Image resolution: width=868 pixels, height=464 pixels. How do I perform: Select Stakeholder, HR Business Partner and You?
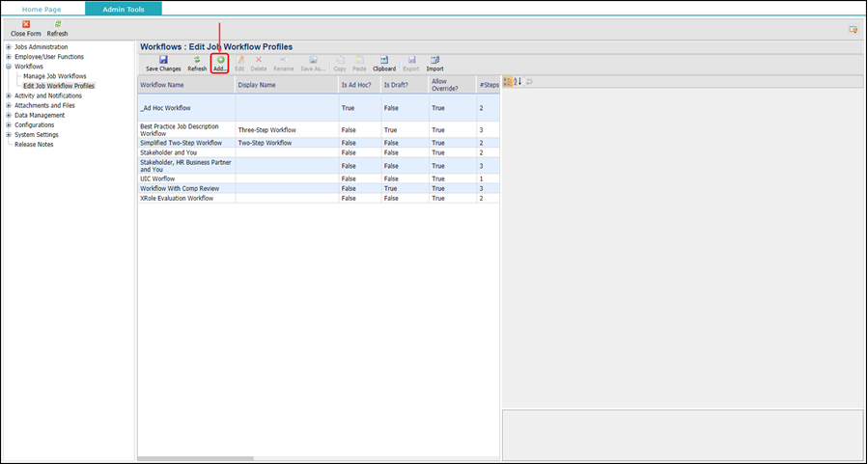[319, 166]
